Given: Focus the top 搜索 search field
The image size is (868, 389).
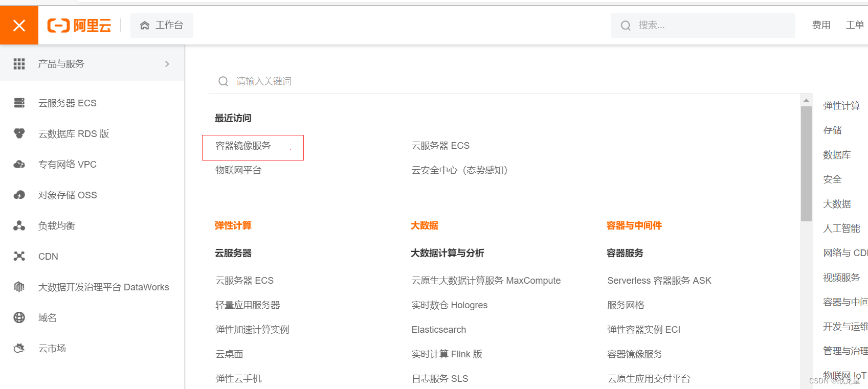Looking at the screenshot, I should [703, 26].
